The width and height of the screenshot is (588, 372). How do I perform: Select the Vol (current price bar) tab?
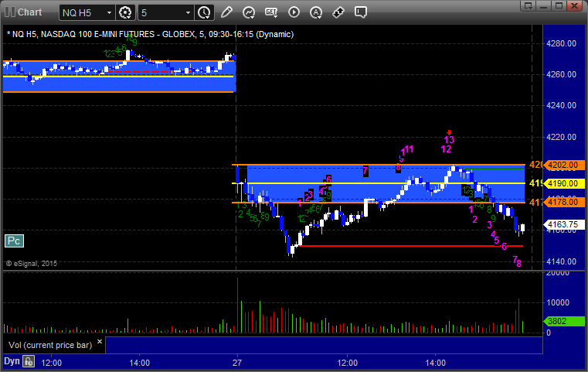[x=50, y=345]
